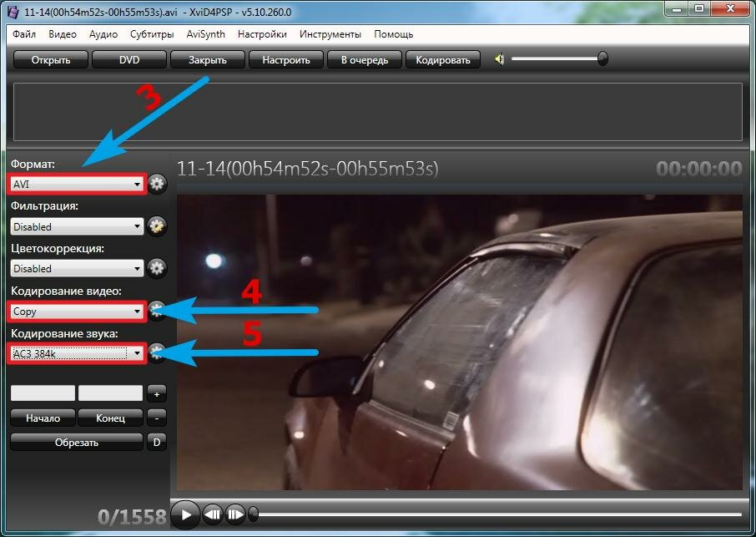This screenshot has height=537, width=756.
Task: Open color correction settings gear icon
Action: (158, 268)
